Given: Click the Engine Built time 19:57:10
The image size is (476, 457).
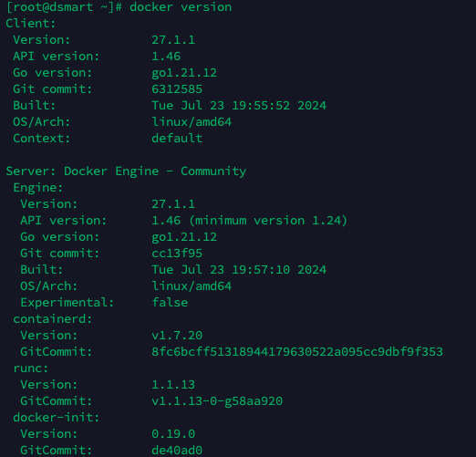Looking at the screenshot, I should click(x=261, y=270).
